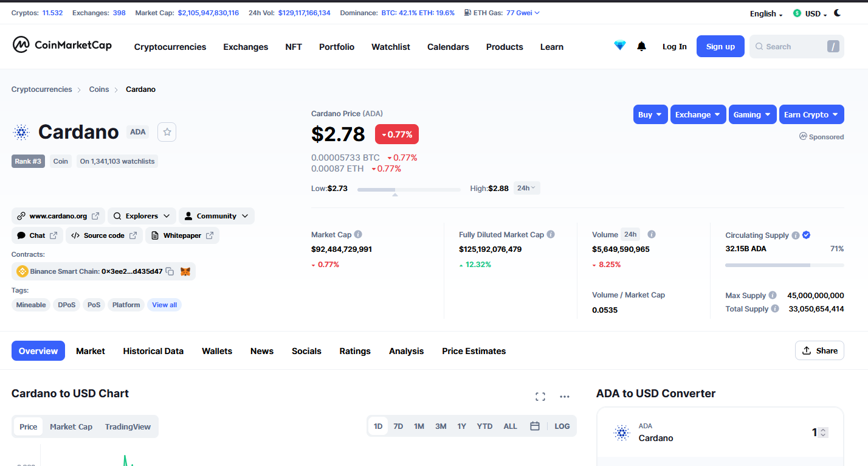868x466 pixels.
Task: Open the Volume 24h period selector
Action: click(630, 234)
